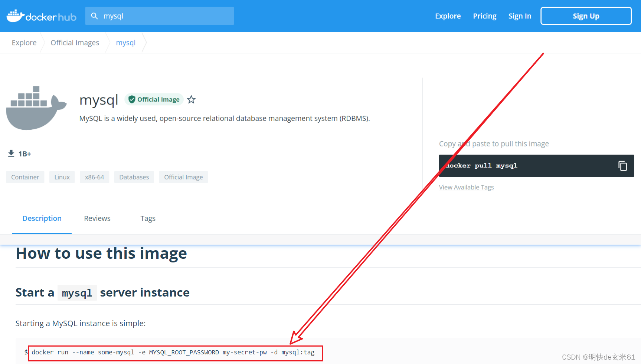
Task: Switch to the Tags tab
Action: (148, 218)
